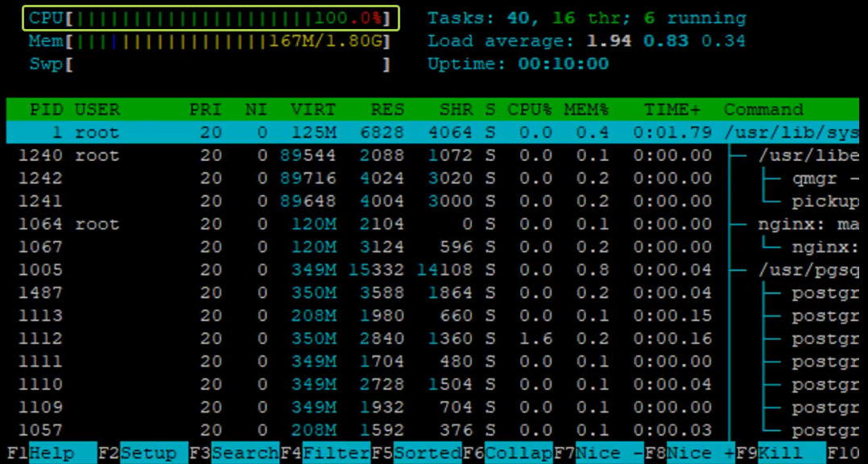Sort by state S column header
The height and width of the screenshot is (464, 868).
(490, 110)
